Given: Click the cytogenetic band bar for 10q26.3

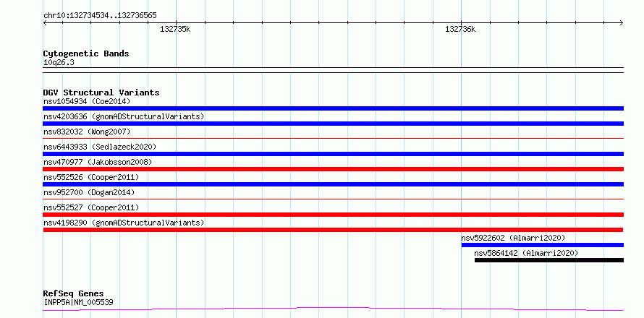Looking at the screenshot, I should point(333,70).
